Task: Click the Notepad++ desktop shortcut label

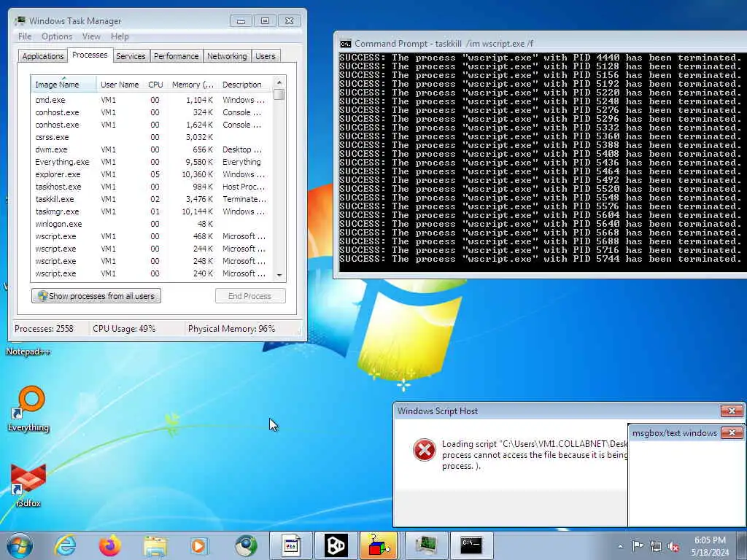Action: (x=28, y=352)
